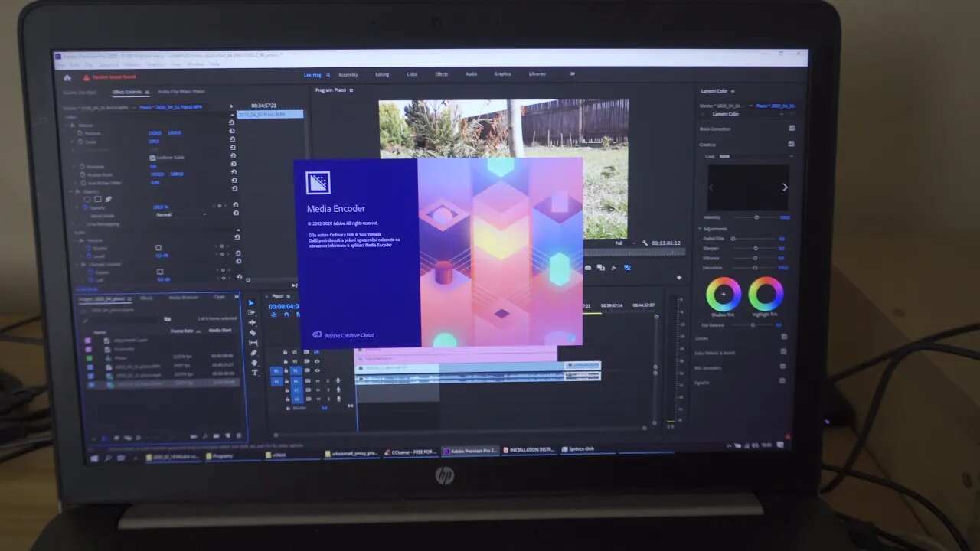
Task: Click the Windows taskbar search icon
Action: (x=108, y=458)
